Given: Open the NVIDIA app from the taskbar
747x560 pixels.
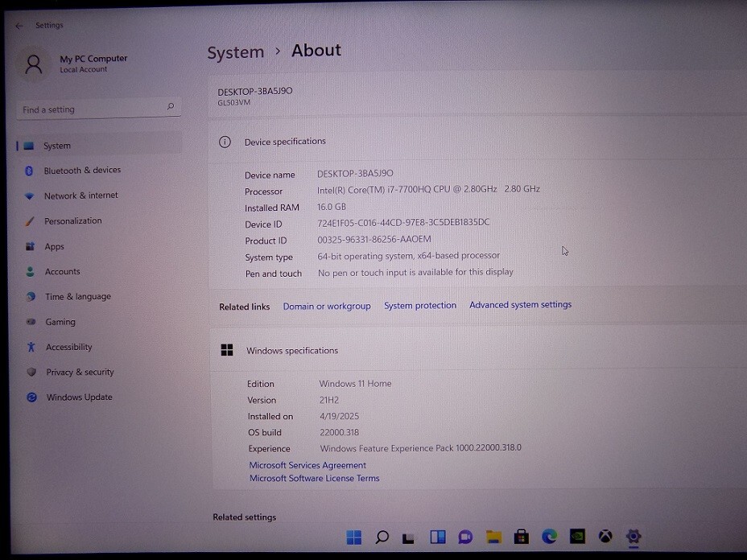Looking at the screenshot, I should (x=577, y=537).
